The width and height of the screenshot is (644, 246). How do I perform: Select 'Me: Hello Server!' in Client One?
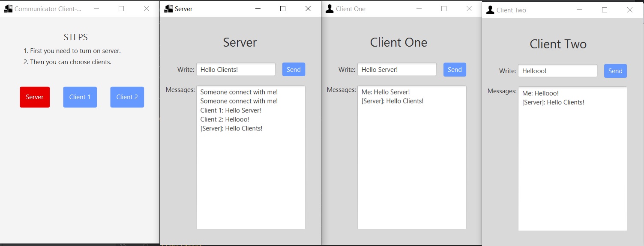[x=386, y=92]
